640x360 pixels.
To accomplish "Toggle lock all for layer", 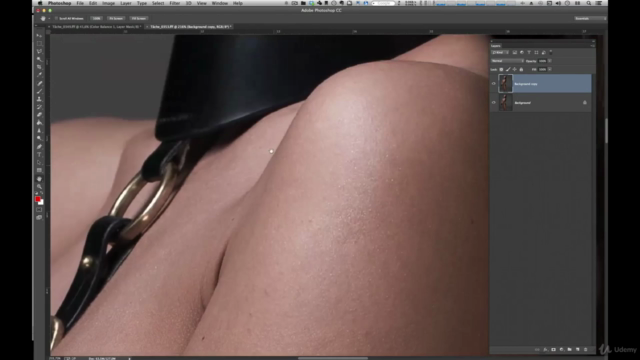I will click(521, 69).
